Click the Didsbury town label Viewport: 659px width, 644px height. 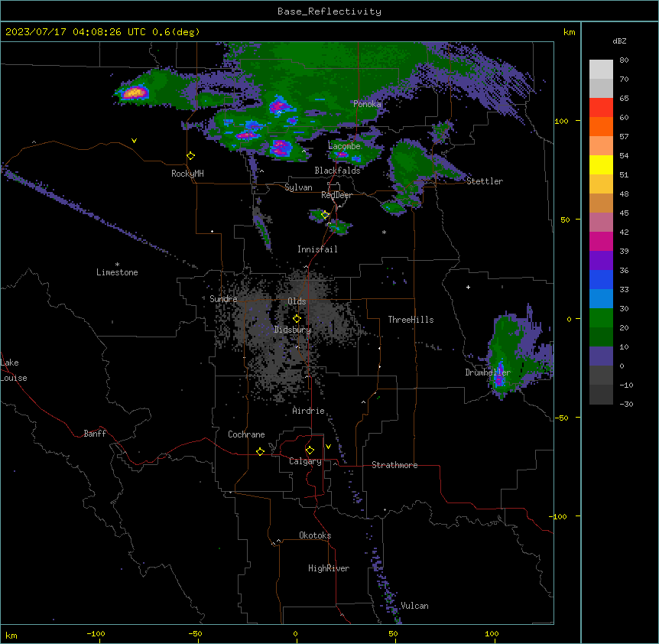click(293, 330)
